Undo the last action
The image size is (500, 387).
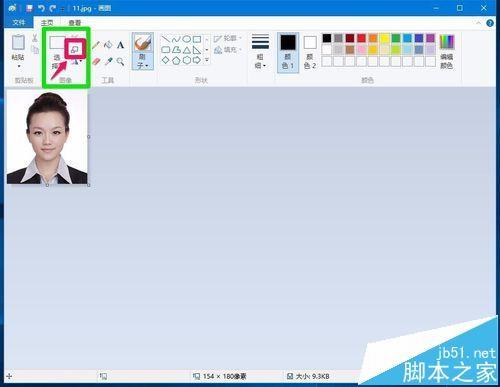click(41, 8)
